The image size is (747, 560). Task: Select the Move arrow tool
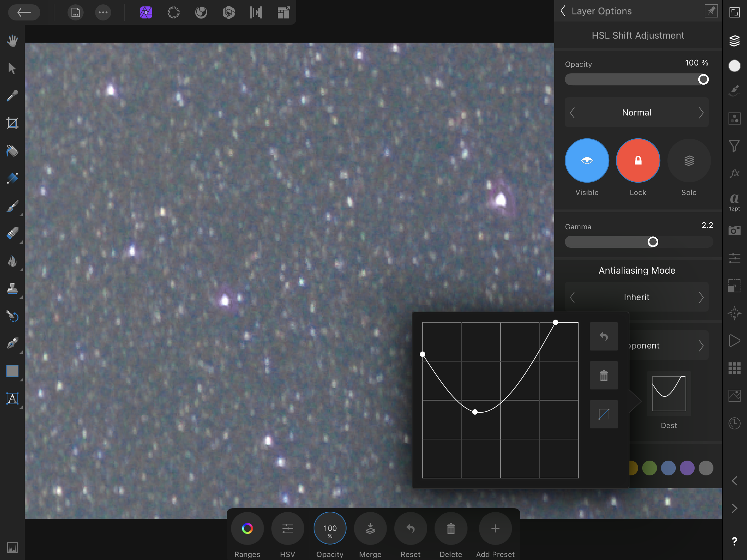[12, 68]
